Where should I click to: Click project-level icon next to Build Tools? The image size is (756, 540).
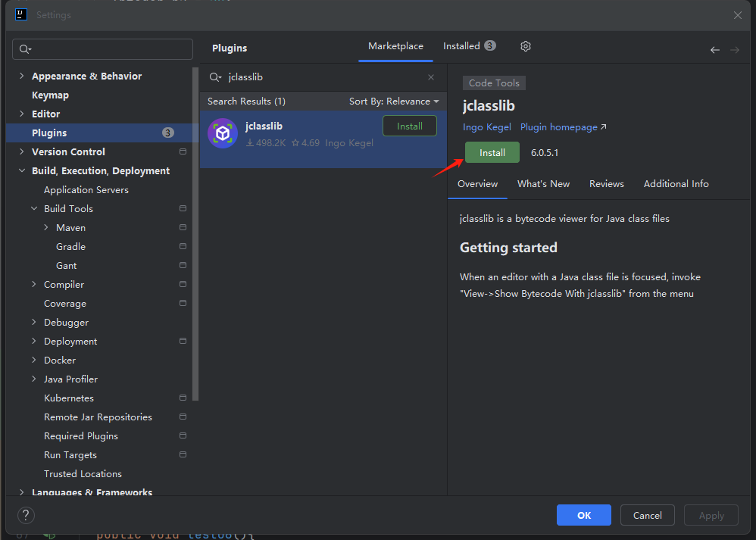pos(183,208)
